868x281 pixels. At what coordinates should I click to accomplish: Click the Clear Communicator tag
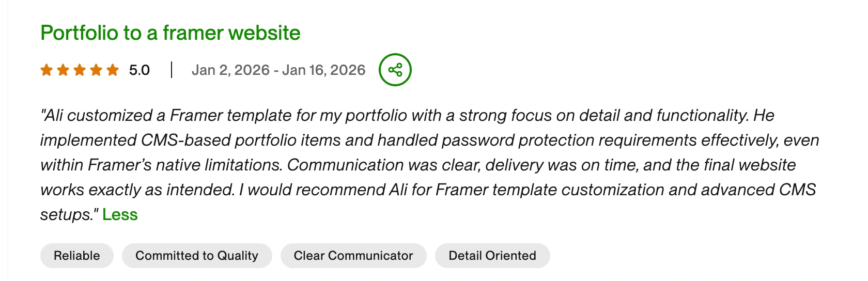[353, 256]
